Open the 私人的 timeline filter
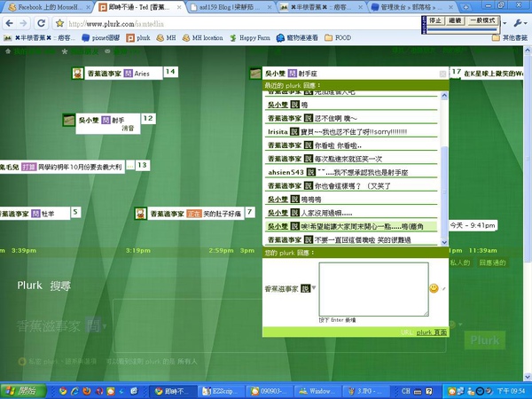The width and height of the screenshot is (532, 399). coord(459,262)
